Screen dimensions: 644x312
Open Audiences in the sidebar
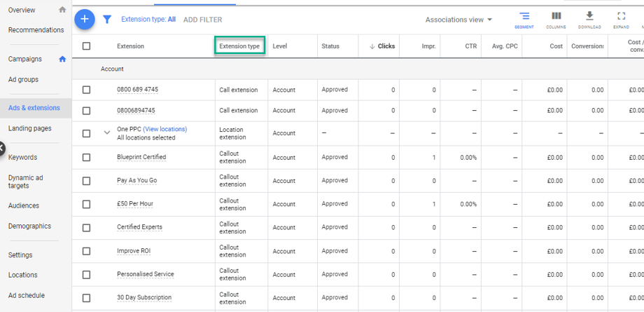pos(24,205)
